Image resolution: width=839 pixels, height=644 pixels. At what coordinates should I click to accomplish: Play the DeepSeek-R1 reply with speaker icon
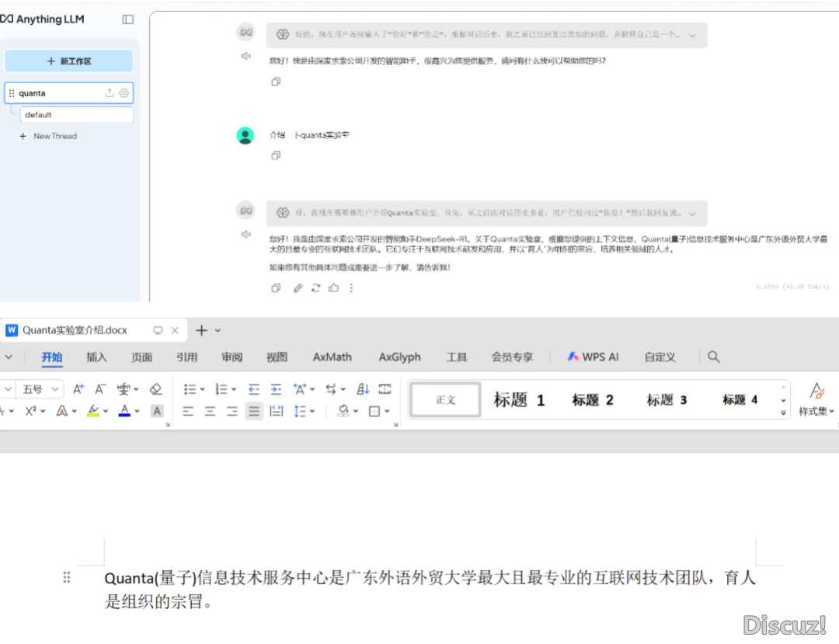point(245,235)
